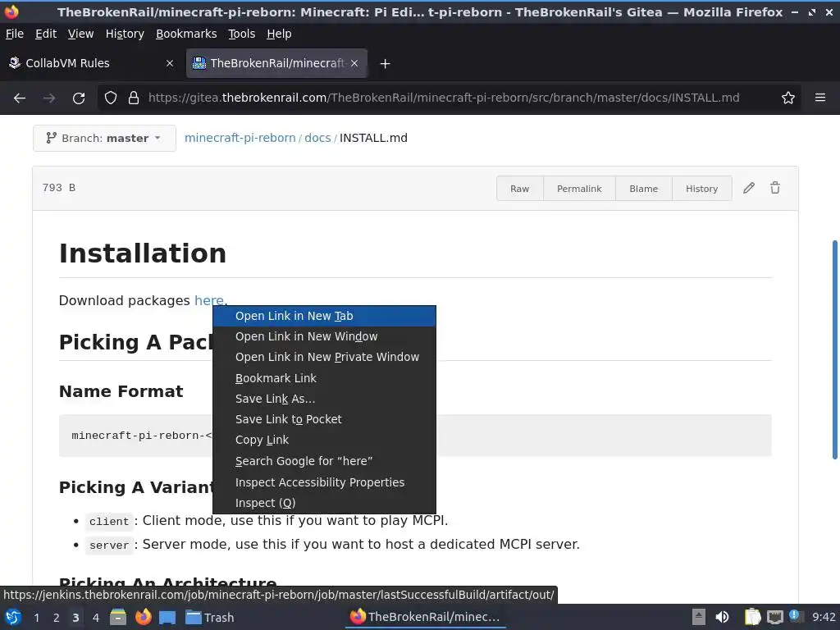Open a new tab with plus button

pyautogui.click(x=385, y=64)
